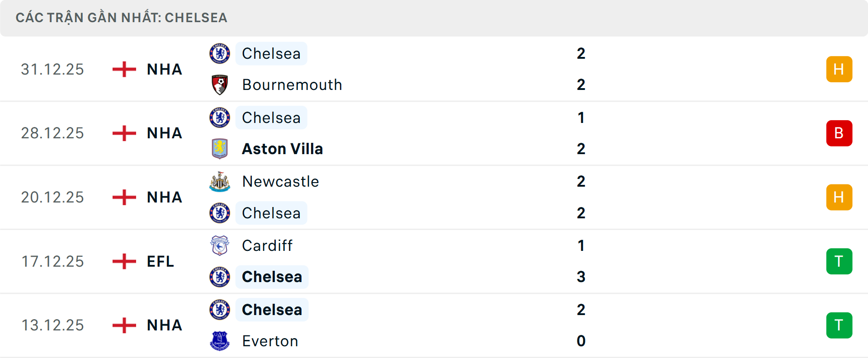Image resolution: width=868 pixels, height=358 pixels.
Task: Open the Everton team link
Action: [270, 341]
